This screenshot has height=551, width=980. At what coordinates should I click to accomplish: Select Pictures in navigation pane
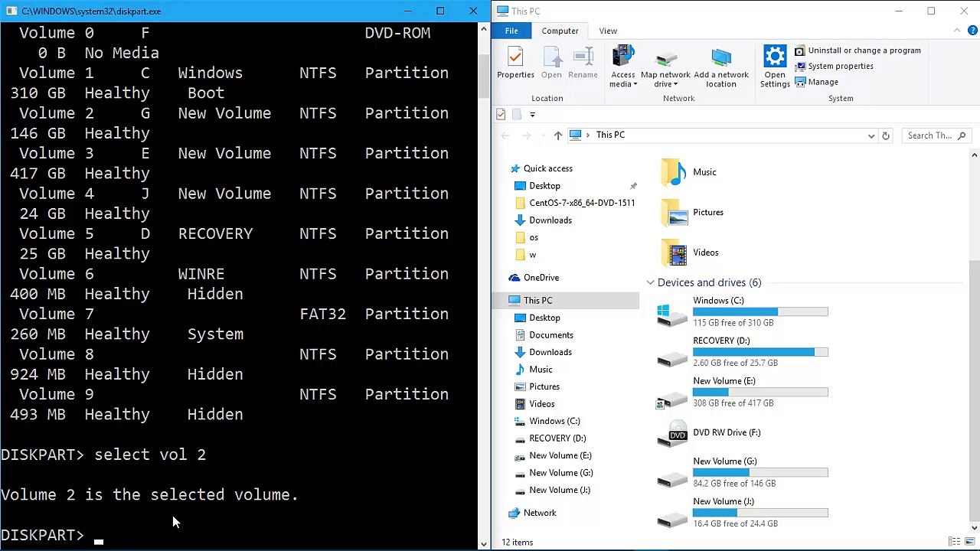click(544, 386)
